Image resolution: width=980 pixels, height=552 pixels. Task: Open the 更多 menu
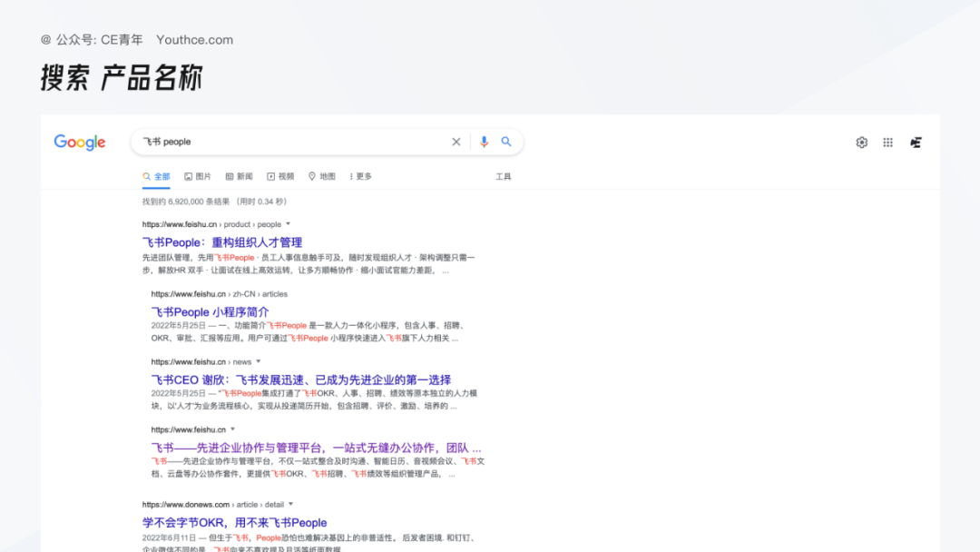tap(360, 176)
